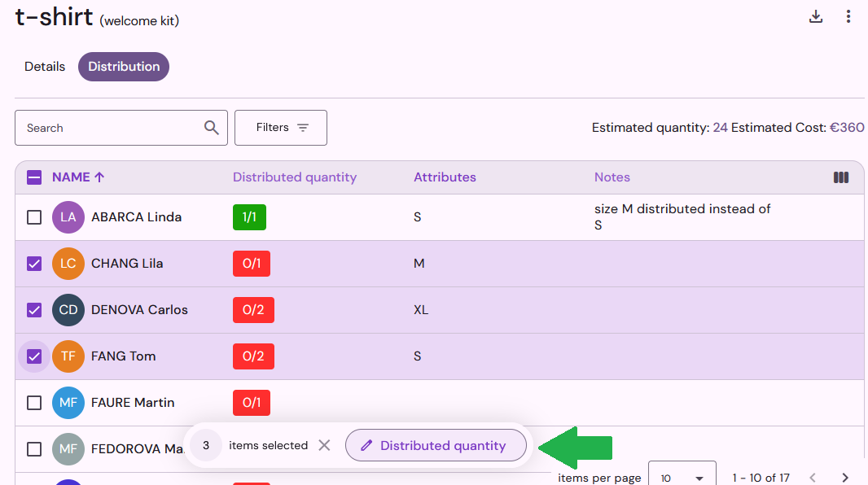Go to the previous page
This screenshot has height=485, width=868.
pos(813,478)
